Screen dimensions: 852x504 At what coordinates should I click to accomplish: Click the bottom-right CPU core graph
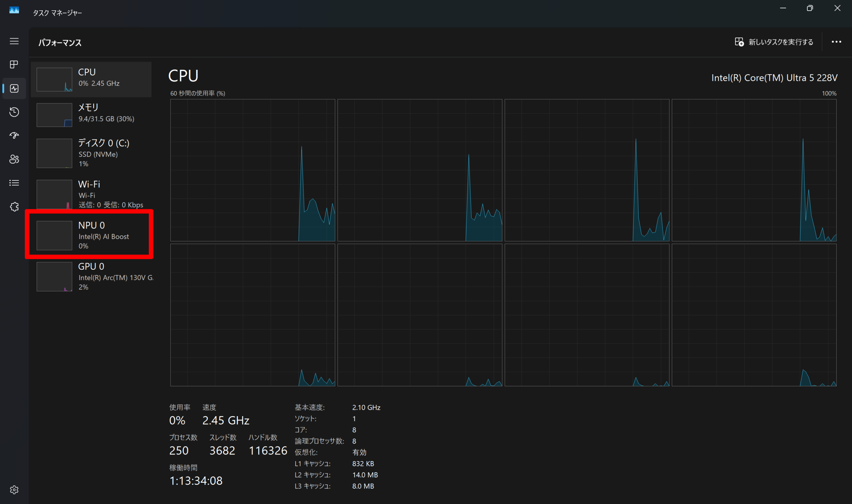(754, 315)
